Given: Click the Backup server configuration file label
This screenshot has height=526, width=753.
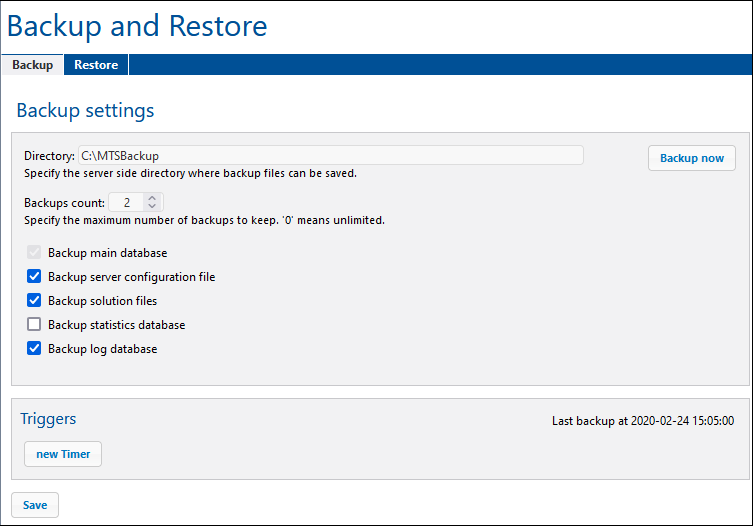Looking at the screenshot, I should point(132,277).
